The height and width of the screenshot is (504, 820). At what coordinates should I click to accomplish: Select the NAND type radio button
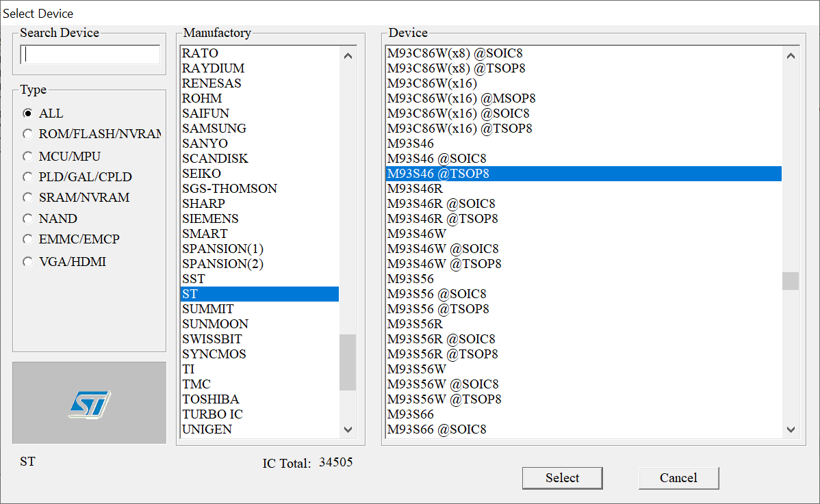(28, 219)
